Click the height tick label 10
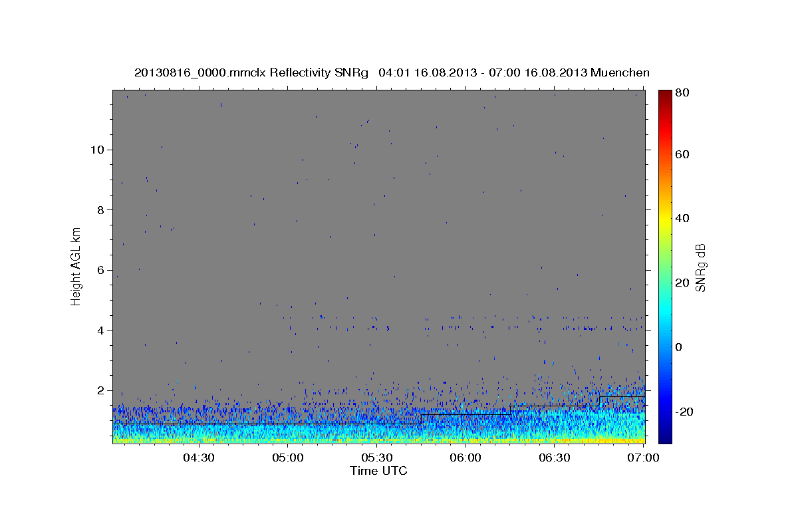The image size is (798, 532). (x=98, y=150)
